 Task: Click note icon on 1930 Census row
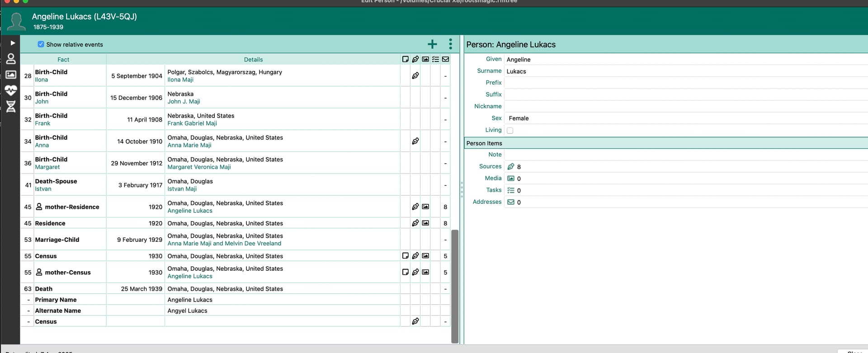(x=405, y=256)
